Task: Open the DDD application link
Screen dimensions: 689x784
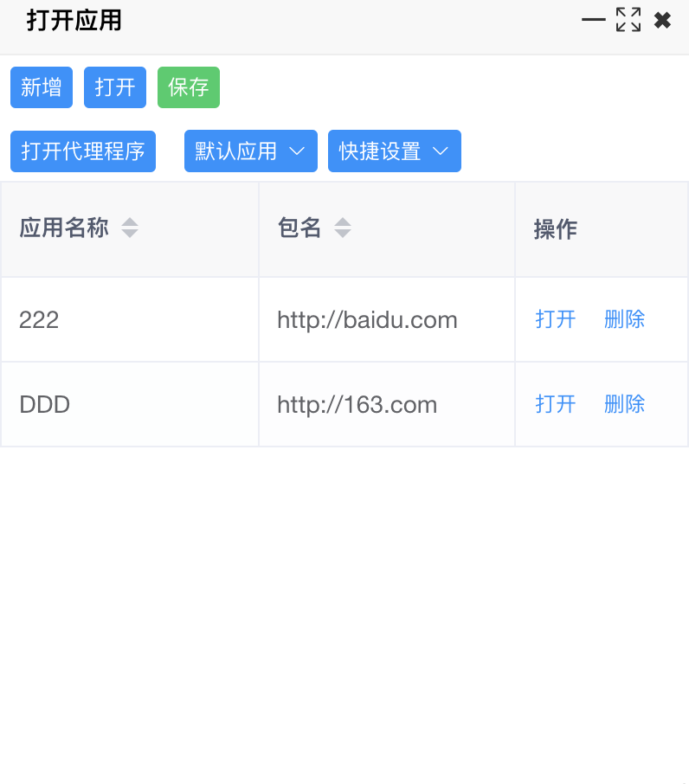Action: pyautogui.click(x=556, y=404)
